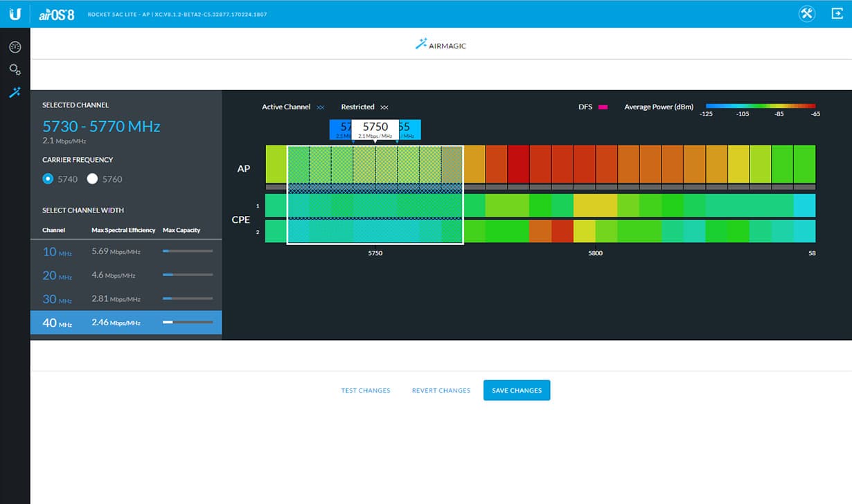Click the Carrier Frequency heading
This screenshot has width=852, height=504.
pyautogui.click(x=78, y=160)
